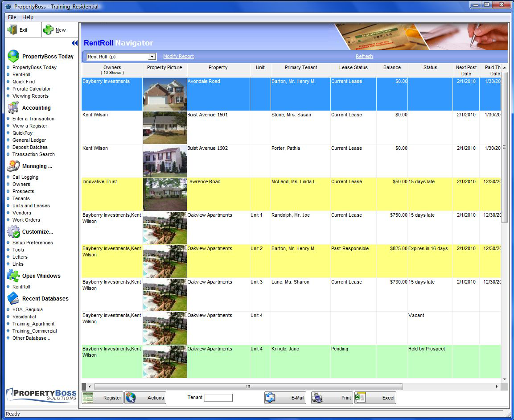
Task: Open Deposit Batches
Action: tap(30, 148)
